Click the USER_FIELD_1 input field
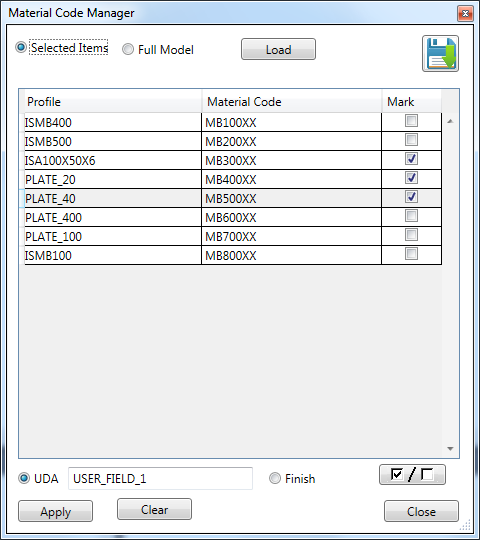 [160, 478]
